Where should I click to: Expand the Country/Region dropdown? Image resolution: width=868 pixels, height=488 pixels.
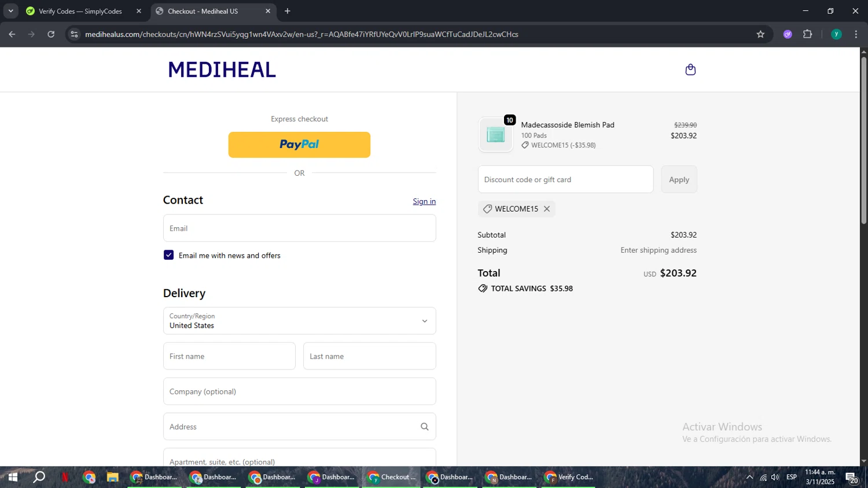coord(299,321)
